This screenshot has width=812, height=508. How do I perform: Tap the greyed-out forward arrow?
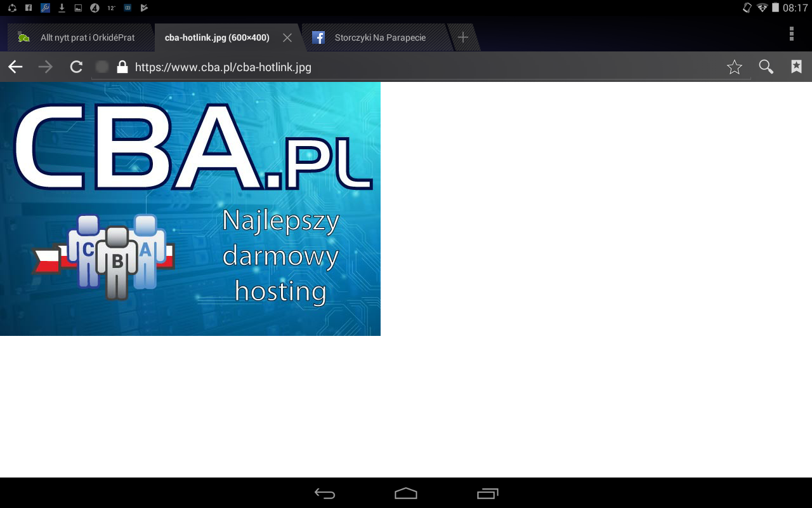tap(46, 67)
